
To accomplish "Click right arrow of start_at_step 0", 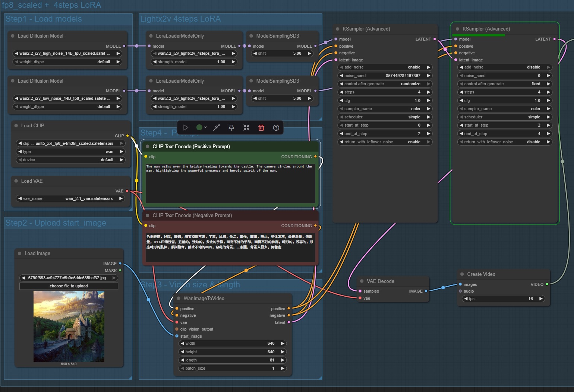I will pyautogui.click(x=429, y=125).
